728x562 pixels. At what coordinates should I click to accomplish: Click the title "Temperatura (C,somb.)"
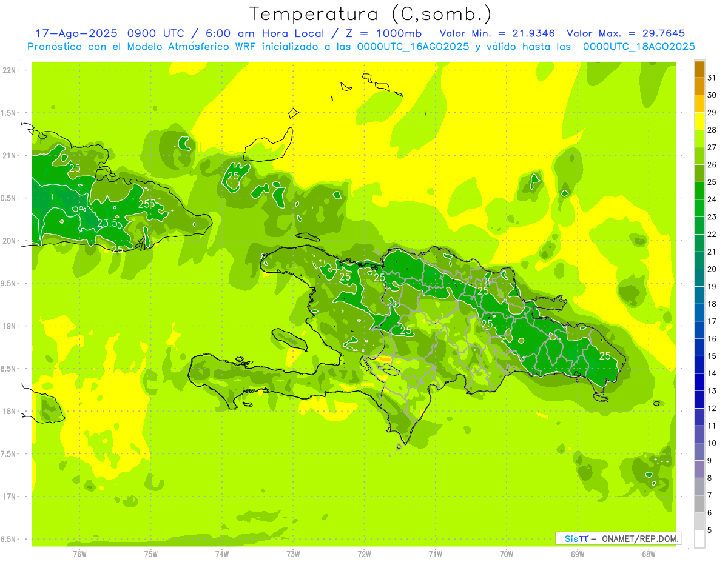tap(371, 15)
